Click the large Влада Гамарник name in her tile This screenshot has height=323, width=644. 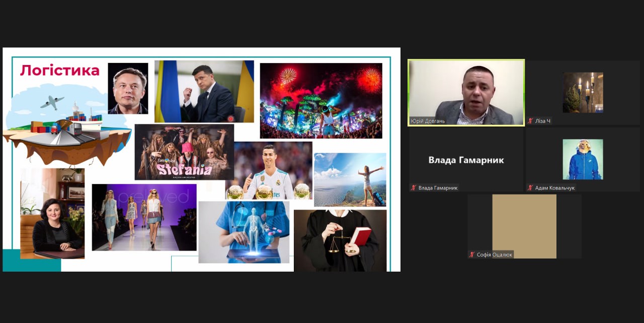coord(466,160)
